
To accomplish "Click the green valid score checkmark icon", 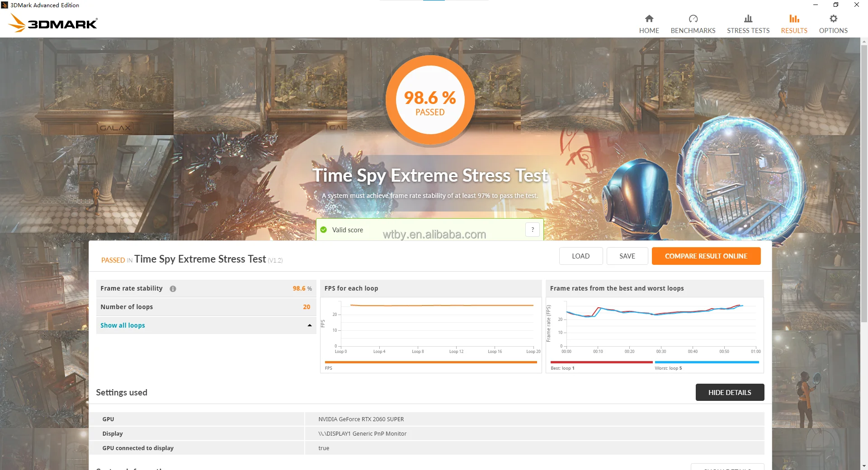I will tap(324, 230).
